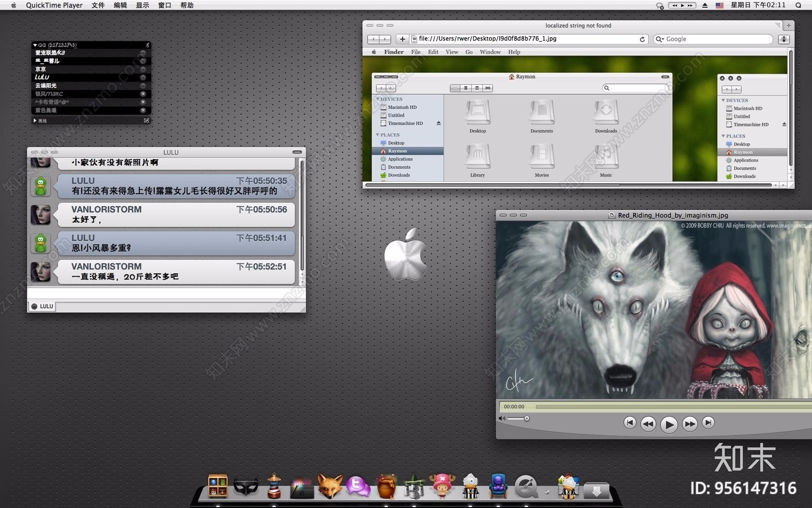Viewport: 812px width, 508px height.
Task: Click the green QQ penguin avatar at 05:50:35
Action: (41, 186)
